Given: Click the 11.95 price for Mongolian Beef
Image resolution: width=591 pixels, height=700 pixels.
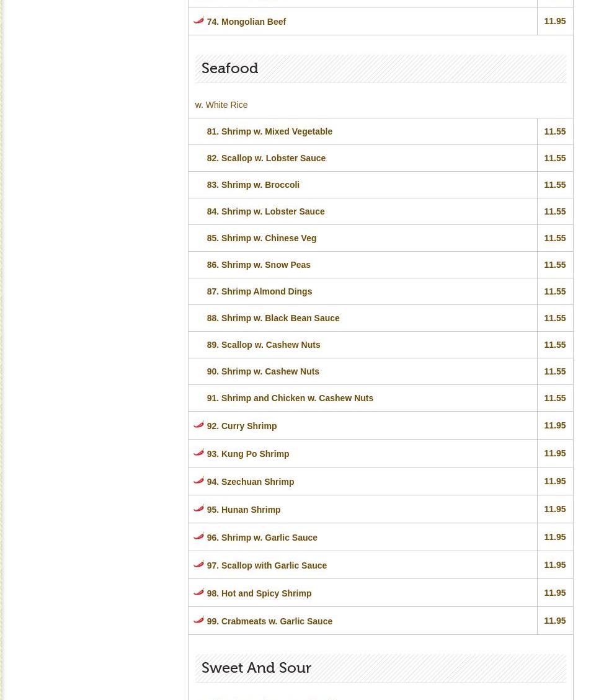Looking at the screenshot, I should pyautogui.click(x=554, y=21).
